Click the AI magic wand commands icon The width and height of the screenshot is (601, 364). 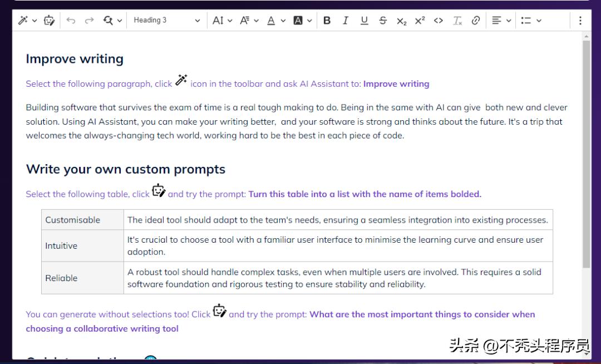23,21
